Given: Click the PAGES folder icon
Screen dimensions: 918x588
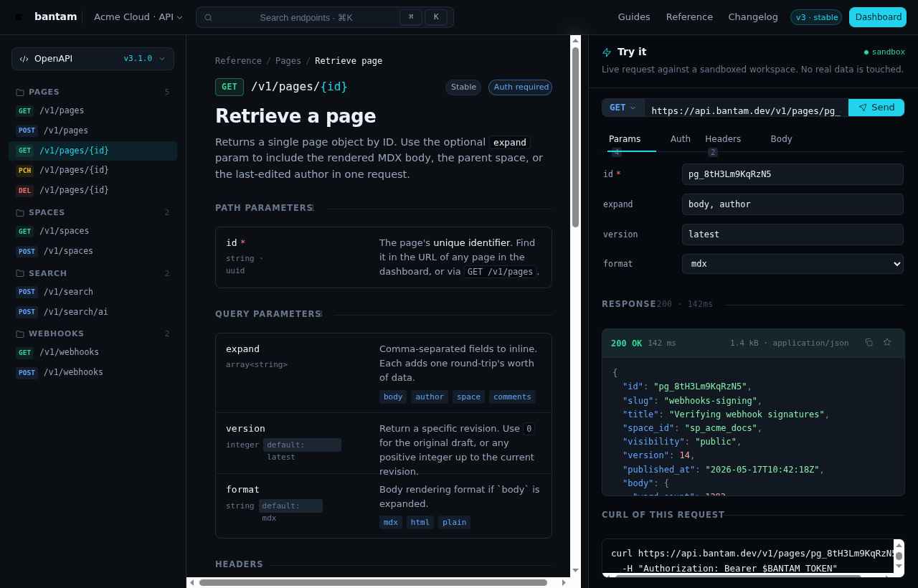Looking at the screenshot, I should coord(20,92).
